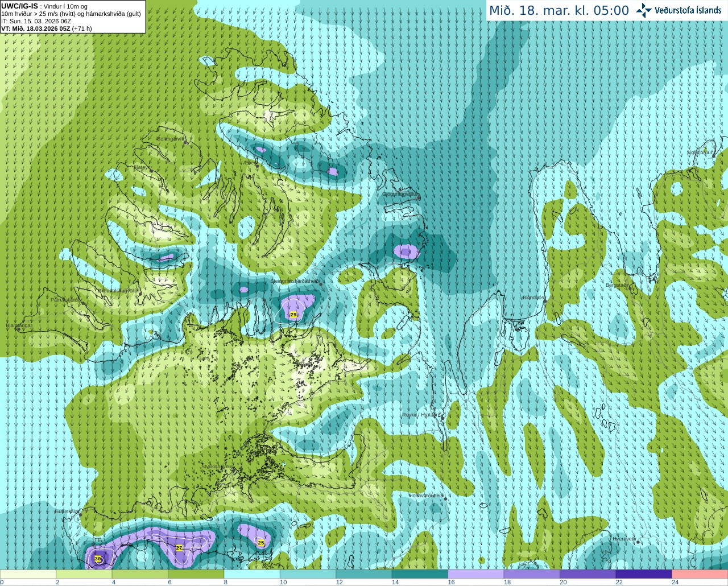Pick the 14–16 m/s dark teal legend swatch
728x586 pixels.
point(420,574)
